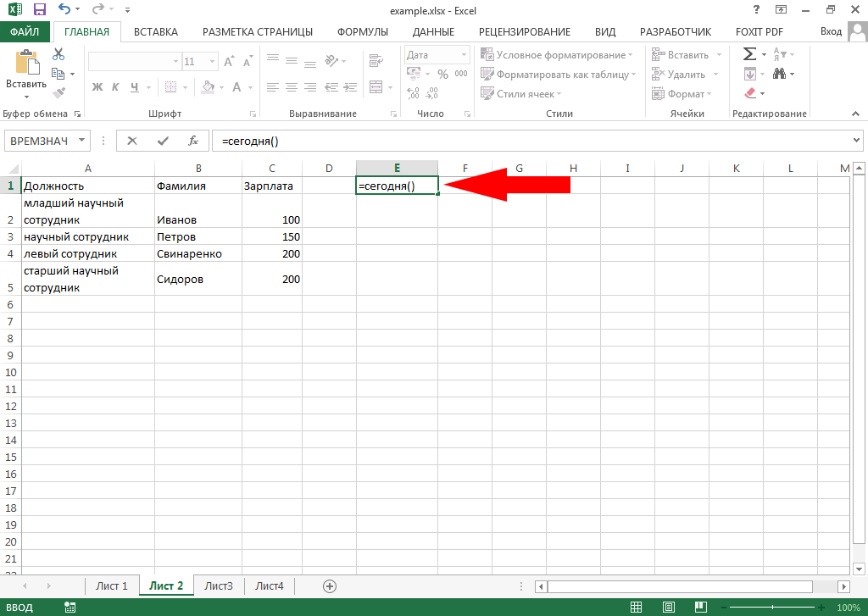Click the Orientation text angle icon
Screen dimensions: 868x616
click(x=331, y=60)
